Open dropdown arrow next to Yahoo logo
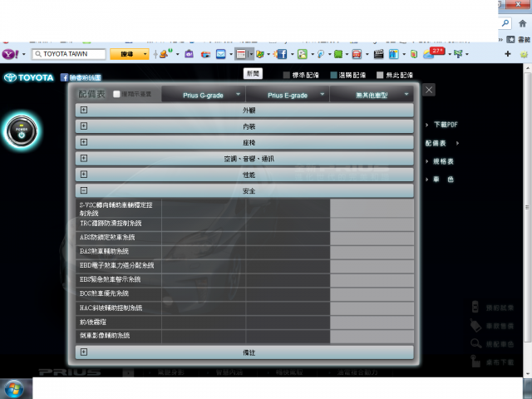The height and width of the screenshot is (399, 532). [24, 54]
